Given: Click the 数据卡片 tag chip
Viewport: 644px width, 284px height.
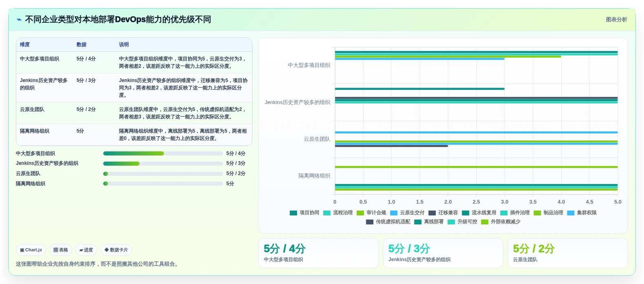Looking at the screenshot, I should click(x=116, y=250).
